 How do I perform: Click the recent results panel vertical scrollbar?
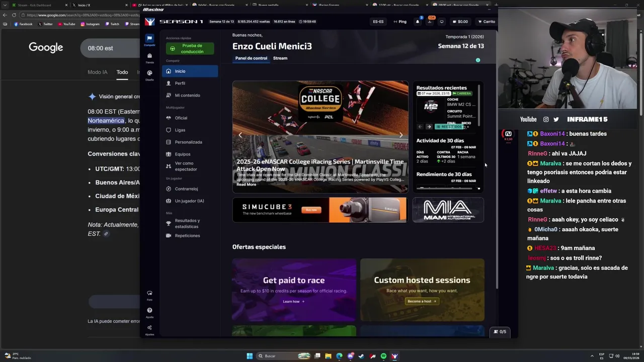479,106
